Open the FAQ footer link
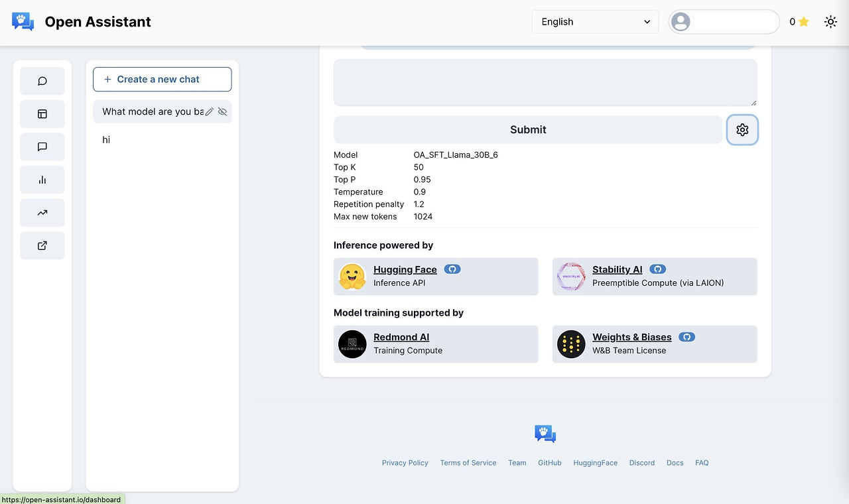Viewport: 849px width, 504px height. click(x=702, y=463)
